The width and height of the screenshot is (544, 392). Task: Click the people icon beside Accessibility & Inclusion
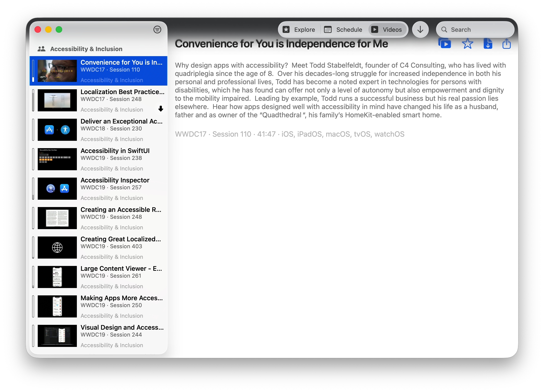(x=41, y=49)
